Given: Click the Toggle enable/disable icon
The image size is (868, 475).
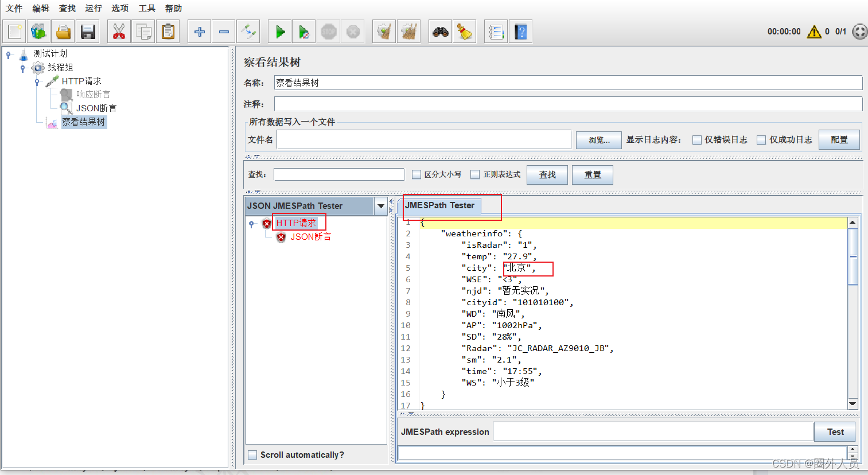Looking at the screenshot, I should tap(248, 32).
